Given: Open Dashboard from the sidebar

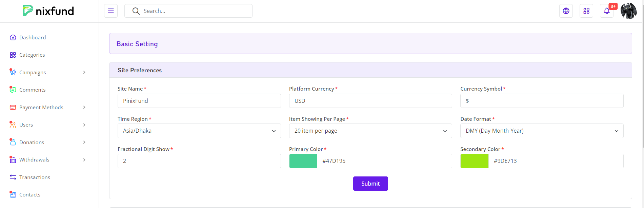Looking at the screenshot, I should click(x=33, y=37).
